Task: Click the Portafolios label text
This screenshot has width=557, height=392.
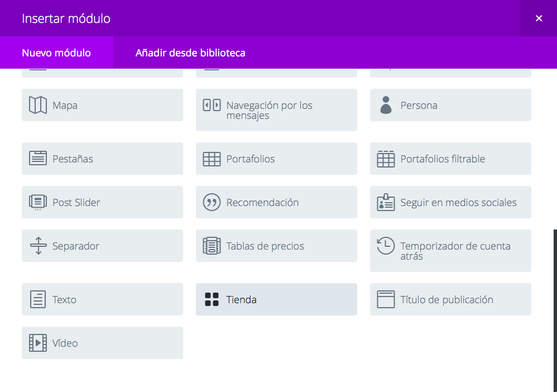Action: tap(251, 159)
